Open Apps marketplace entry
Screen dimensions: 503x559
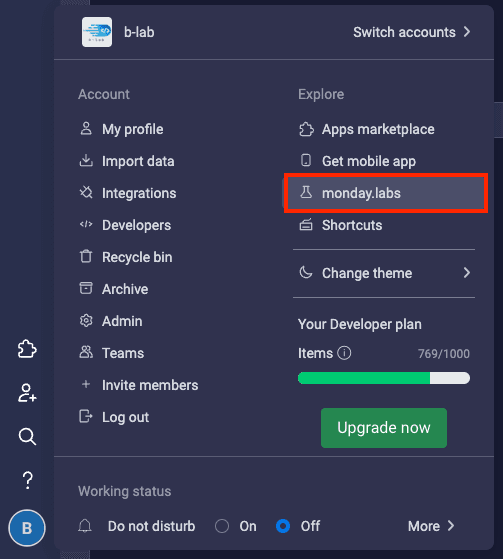coord(378,129)
